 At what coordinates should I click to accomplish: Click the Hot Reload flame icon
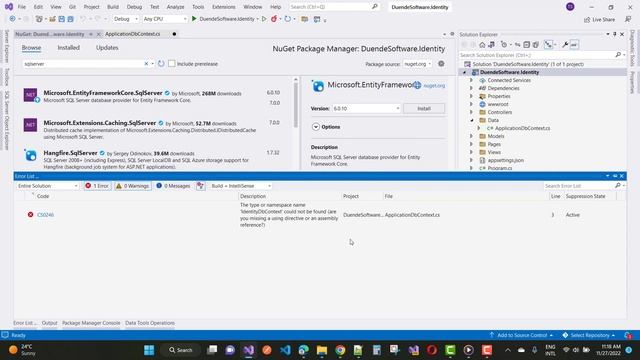click(274, 19)
